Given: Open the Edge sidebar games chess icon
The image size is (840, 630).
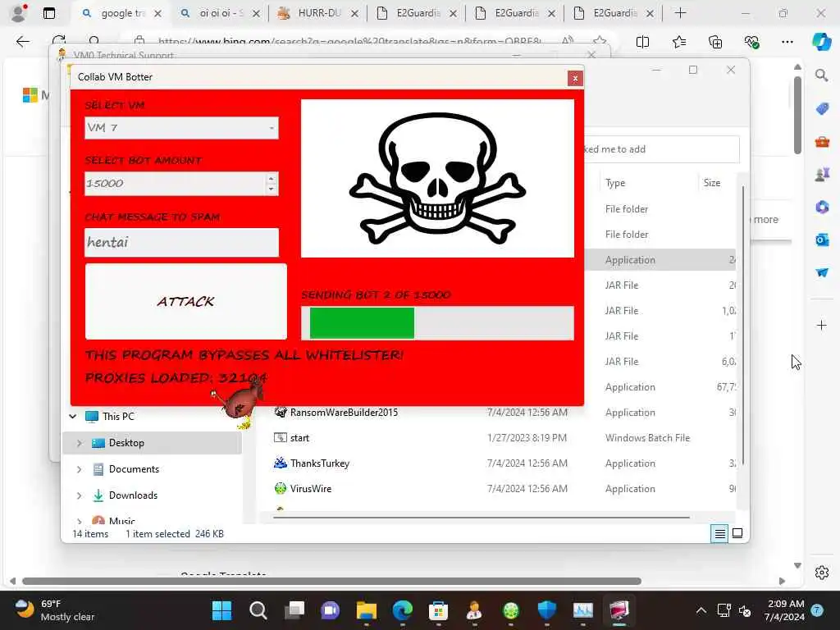Looking at the screenshot, I should [822, 174].
